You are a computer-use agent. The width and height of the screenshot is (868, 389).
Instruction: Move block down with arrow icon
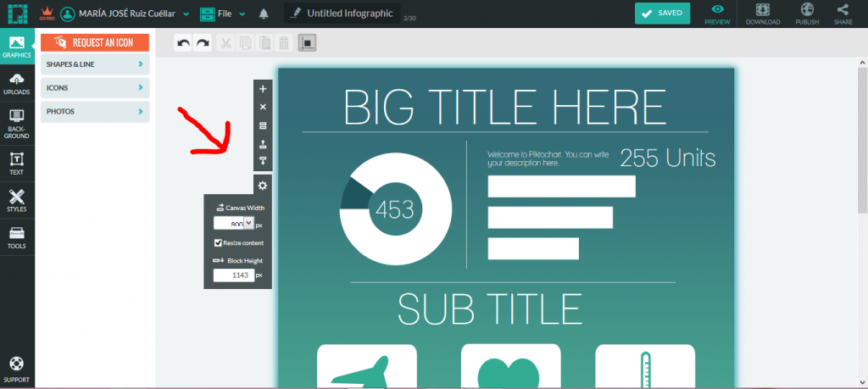pyautogui.click(x=263, y=161)
